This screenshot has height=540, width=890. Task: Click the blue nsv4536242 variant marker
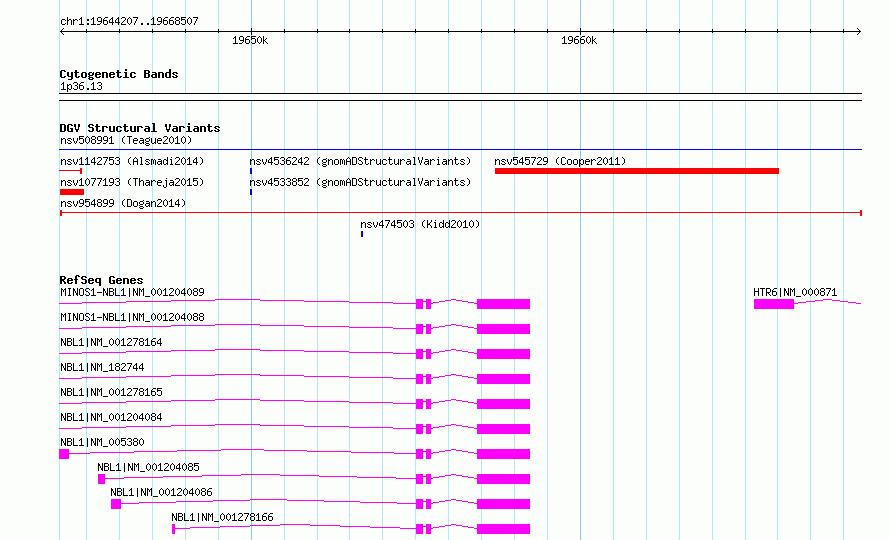251,171
